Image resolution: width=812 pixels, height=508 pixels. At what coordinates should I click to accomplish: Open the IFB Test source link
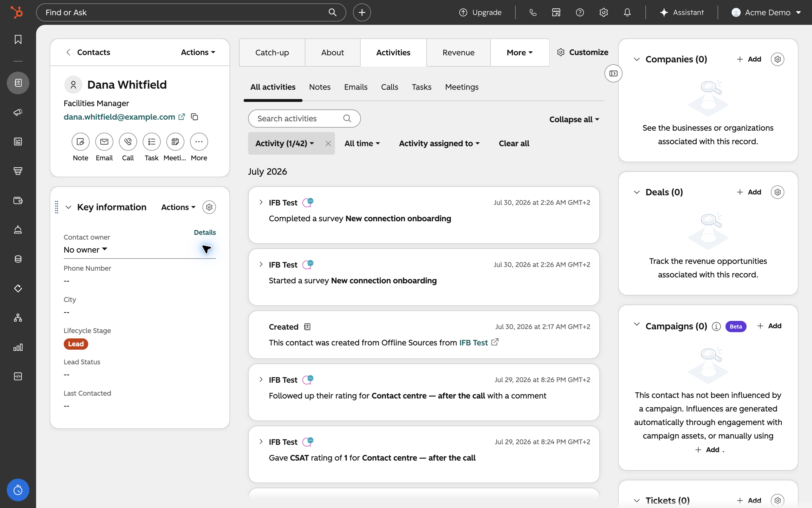(x=473, y=342)
